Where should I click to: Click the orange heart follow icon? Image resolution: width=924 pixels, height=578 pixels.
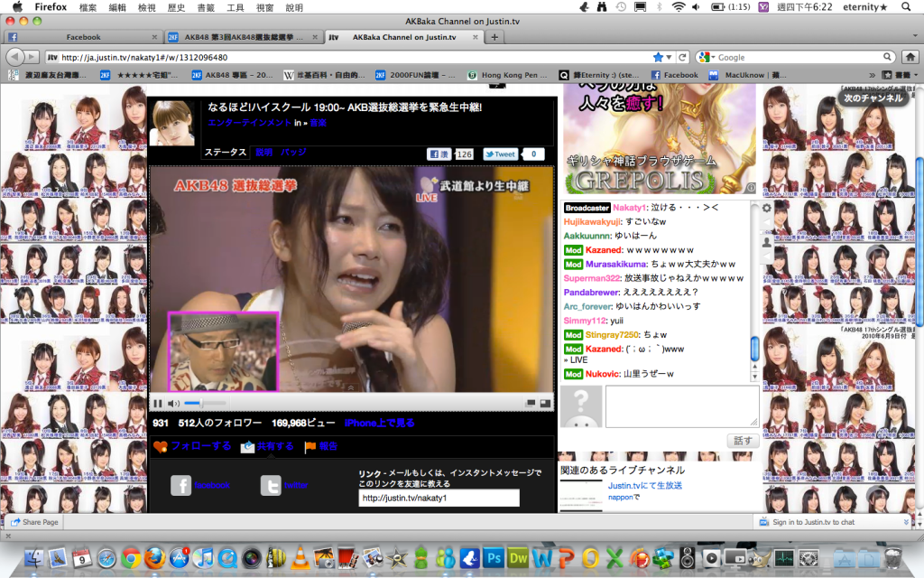pos(161,446)
